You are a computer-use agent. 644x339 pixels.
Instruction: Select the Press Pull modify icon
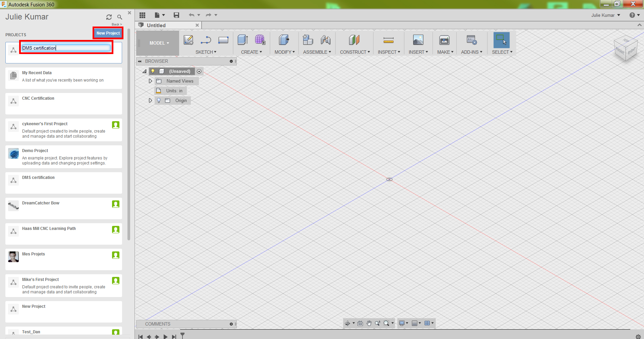284,40
